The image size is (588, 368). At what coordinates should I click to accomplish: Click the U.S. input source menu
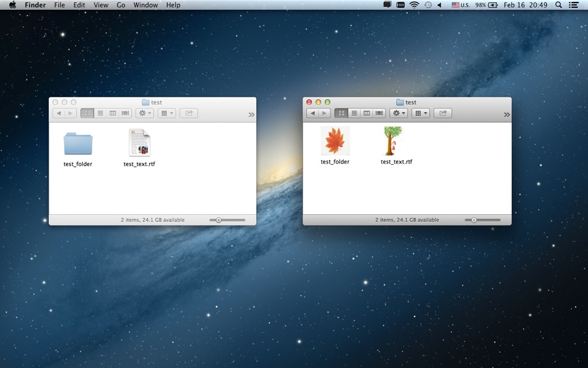pos(460,5)
